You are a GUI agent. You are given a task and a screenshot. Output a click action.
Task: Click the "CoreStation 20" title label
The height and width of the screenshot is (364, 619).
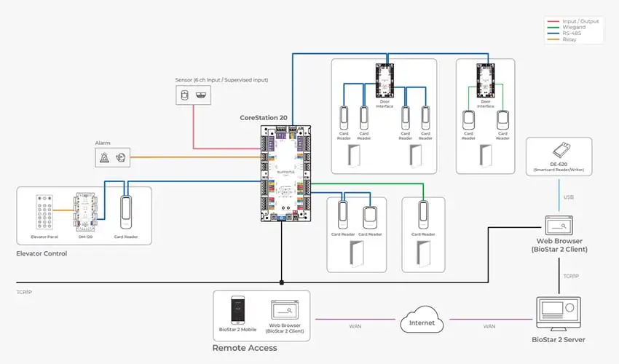[264, 118]
